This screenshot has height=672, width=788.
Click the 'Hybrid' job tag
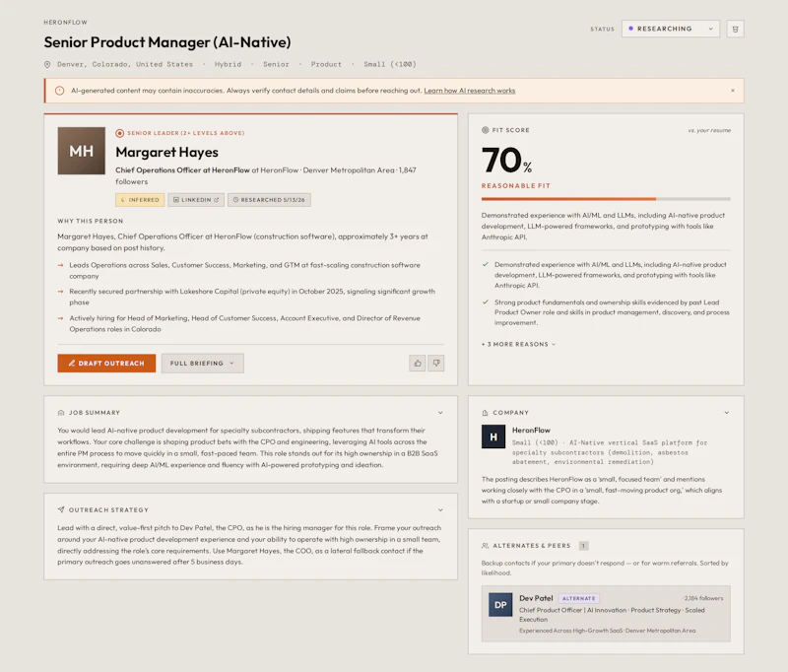(228, 64)
